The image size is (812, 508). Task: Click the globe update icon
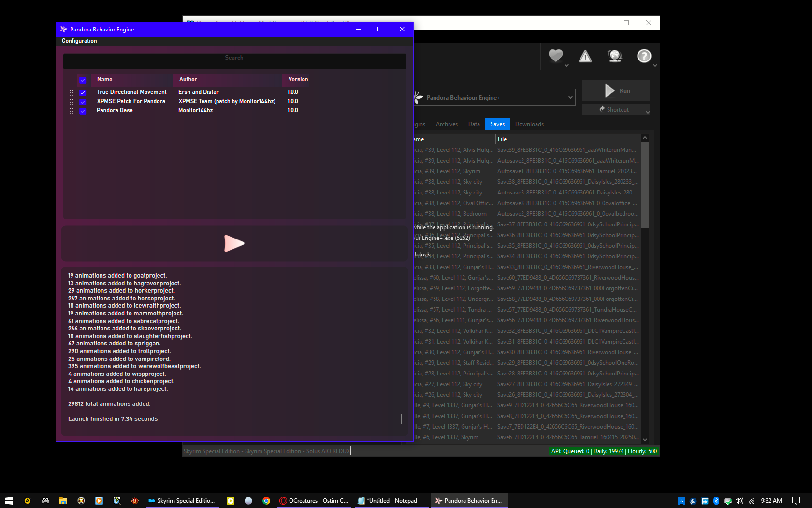click(615, 56)
